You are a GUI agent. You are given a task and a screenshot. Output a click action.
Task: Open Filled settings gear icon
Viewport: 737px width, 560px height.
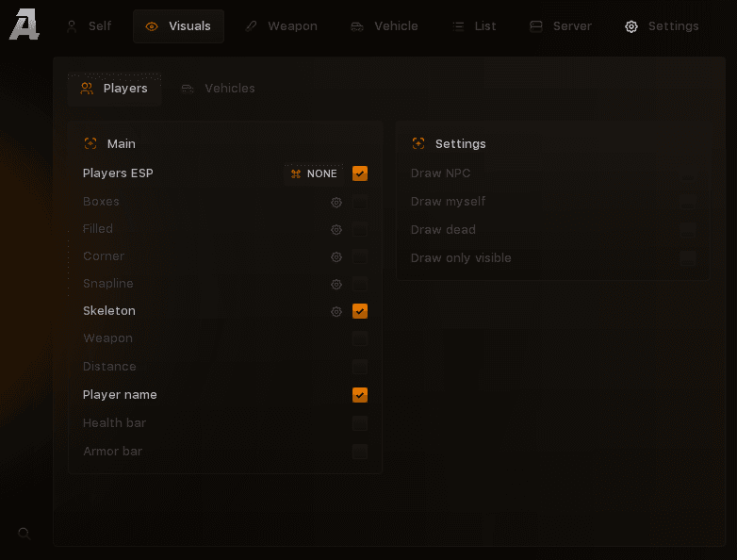336,229
